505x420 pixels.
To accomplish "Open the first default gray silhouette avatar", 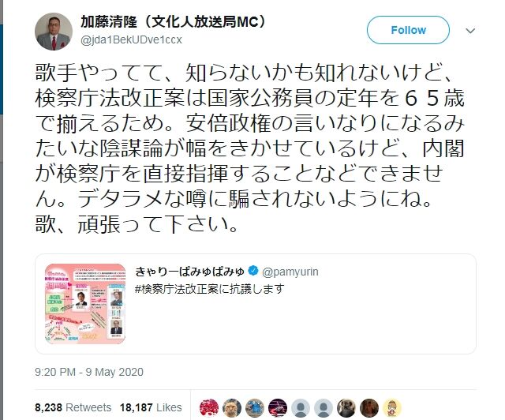I will point(301,408).
